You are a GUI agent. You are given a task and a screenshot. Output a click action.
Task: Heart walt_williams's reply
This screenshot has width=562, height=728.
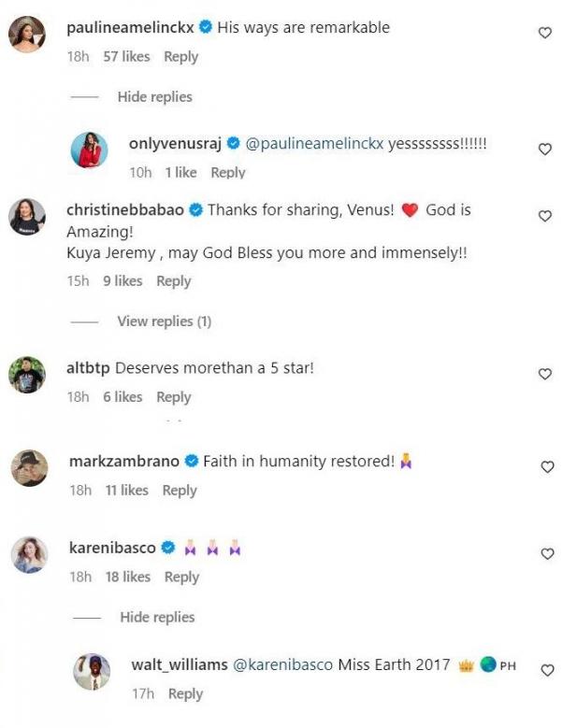click(x=546, y=669)
